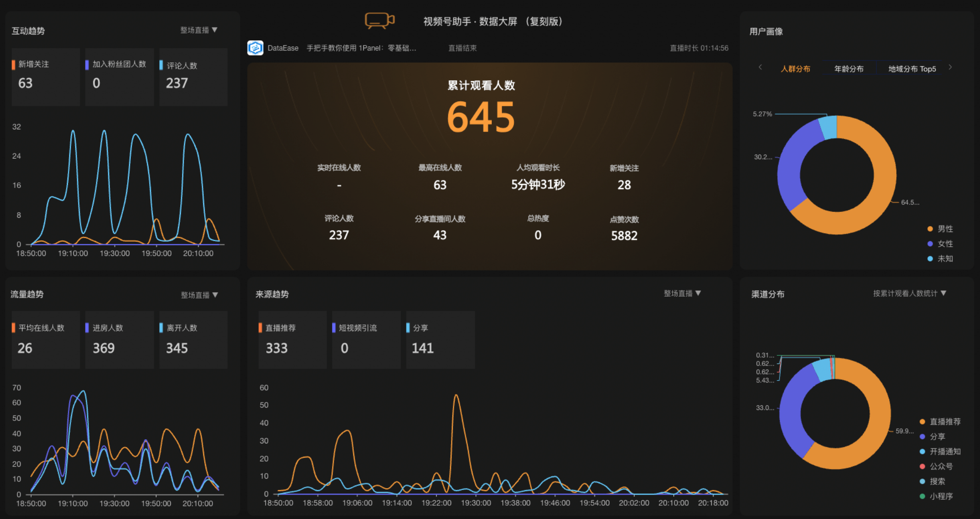980x519 pixels.
Task: Click the DataEase blue hexagon logo
Action: click(255, 48)
